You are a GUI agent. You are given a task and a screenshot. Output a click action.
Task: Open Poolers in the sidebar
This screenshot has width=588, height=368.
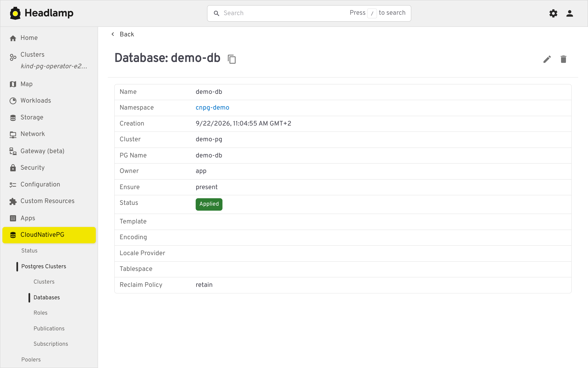[31, 359]
